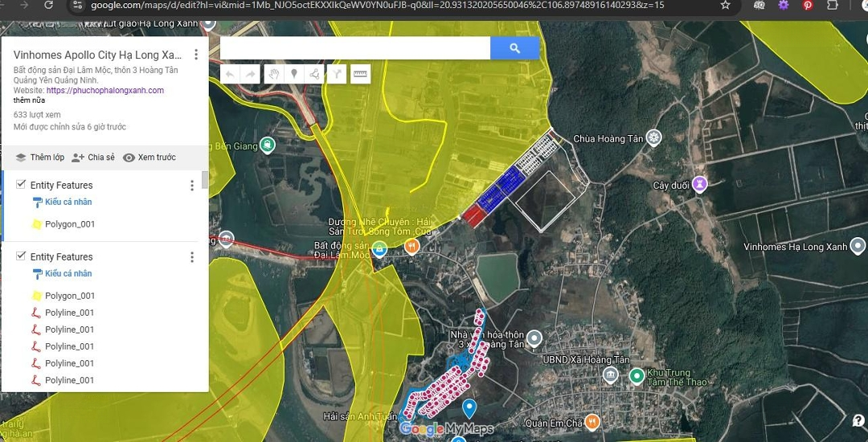Screen dimensions: 868x442
Task: Click the red polygon plot on map
Action: (x=474, y=215)
